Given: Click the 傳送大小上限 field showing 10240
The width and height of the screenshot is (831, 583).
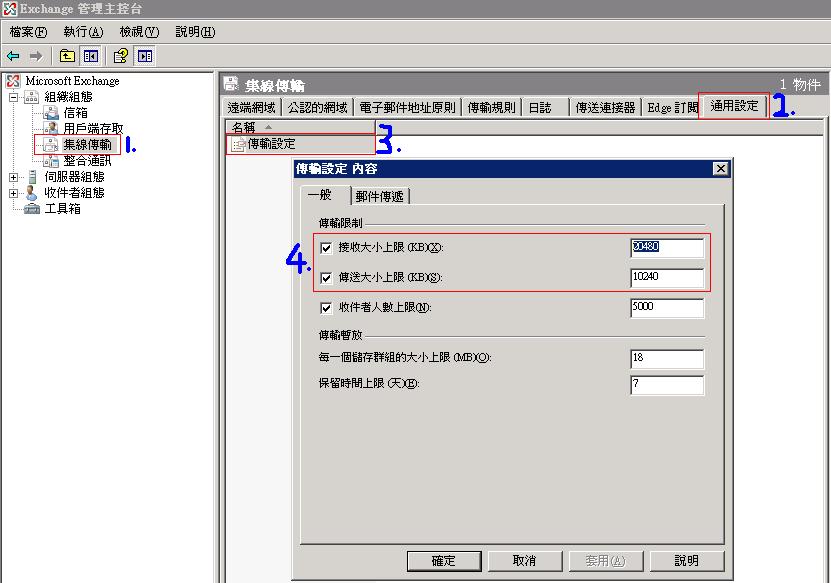Looking at the screenshot, I should (x=667, y=277).
